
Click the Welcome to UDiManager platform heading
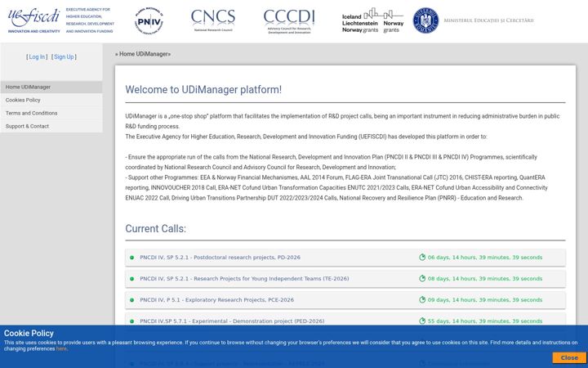pos(203,90)
